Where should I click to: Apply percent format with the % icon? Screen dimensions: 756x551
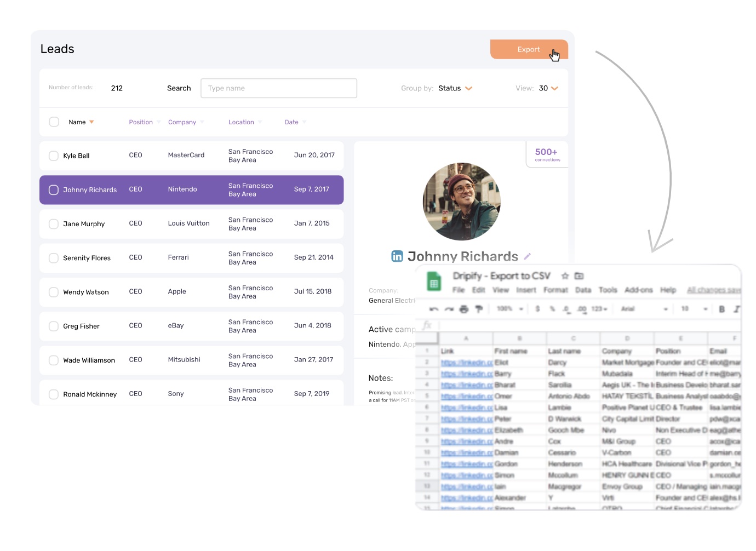(x=552, y=309)
